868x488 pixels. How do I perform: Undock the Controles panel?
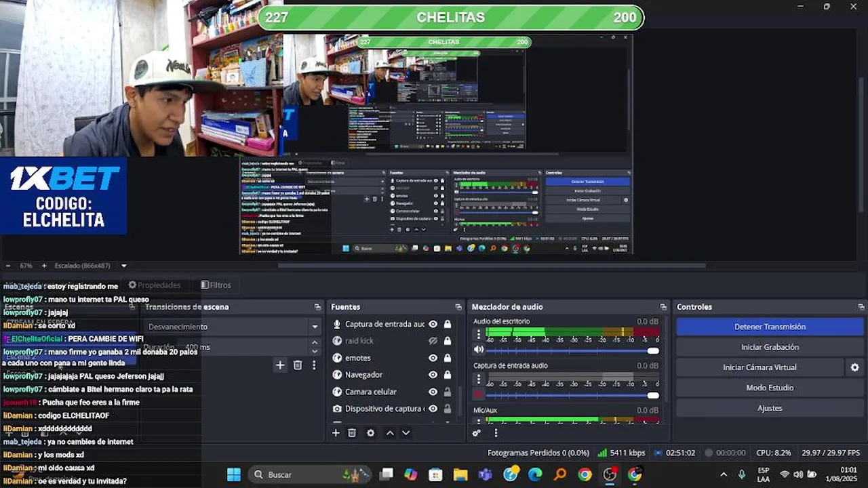861,307
